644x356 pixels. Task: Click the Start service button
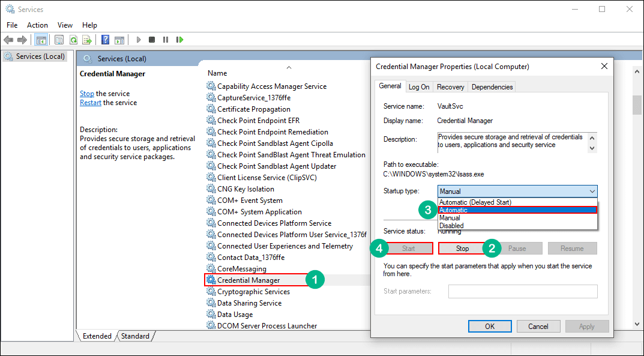pyautogui.click(x=408, y=249)
